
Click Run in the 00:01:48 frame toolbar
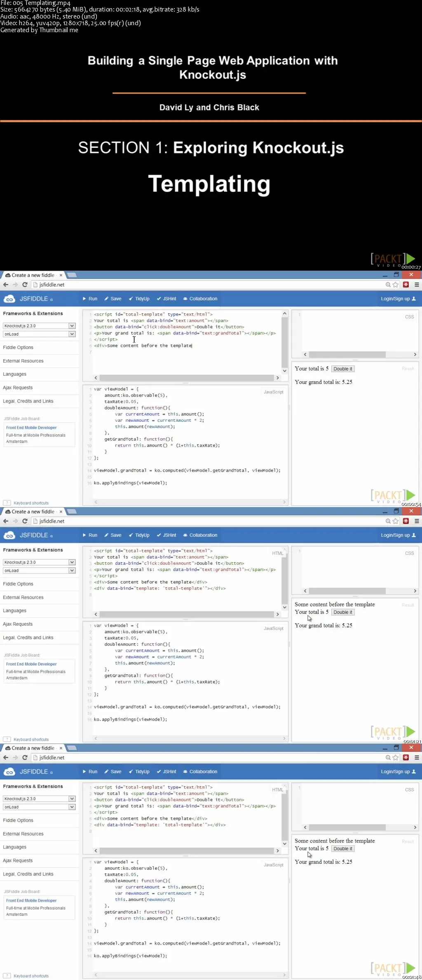[x=90, y=772]
